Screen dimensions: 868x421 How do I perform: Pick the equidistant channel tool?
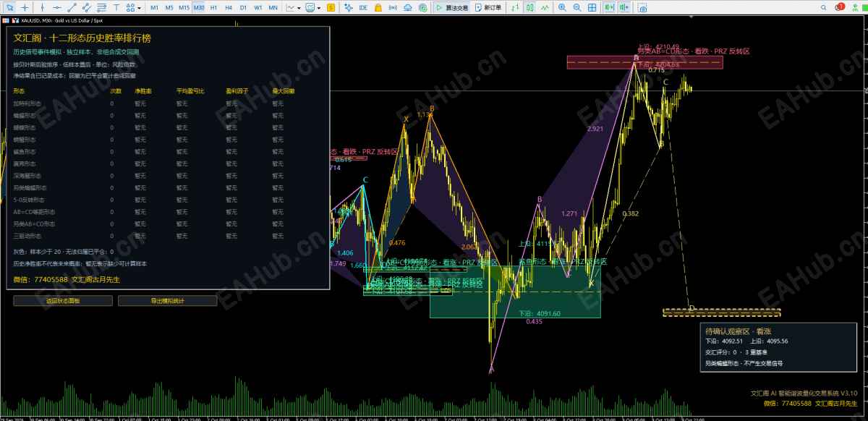coord(86,7)
